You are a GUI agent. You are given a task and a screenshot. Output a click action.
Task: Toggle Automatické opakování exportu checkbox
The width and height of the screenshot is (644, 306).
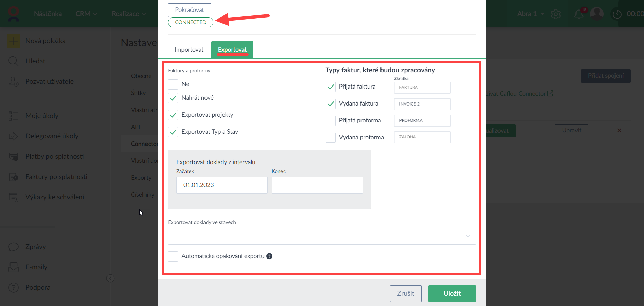pyautogui.click(x=173, y=256)
